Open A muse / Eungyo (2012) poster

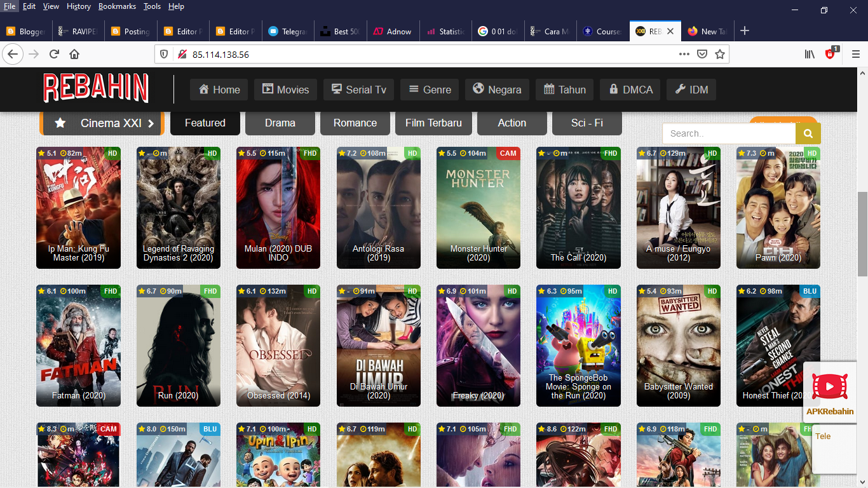[x=679, y=208]
